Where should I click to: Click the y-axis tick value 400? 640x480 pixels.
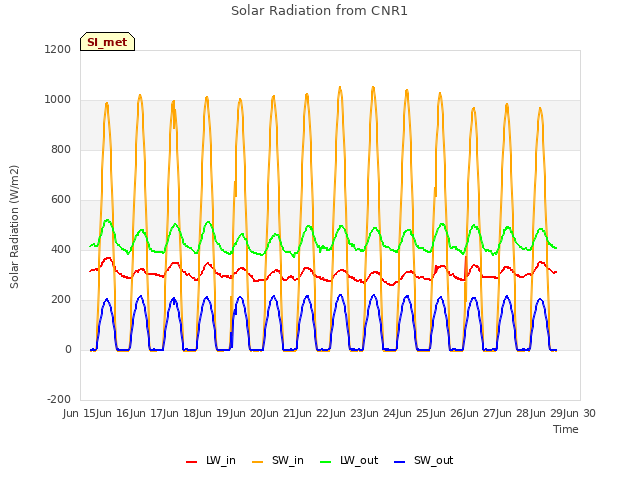61,249
